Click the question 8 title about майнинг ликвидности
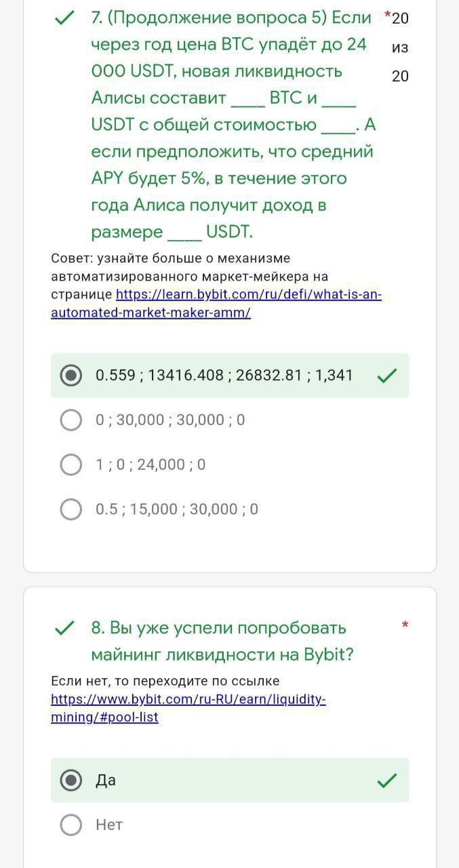The height and width of the screenshot is (868, 459). click(222, 642)
